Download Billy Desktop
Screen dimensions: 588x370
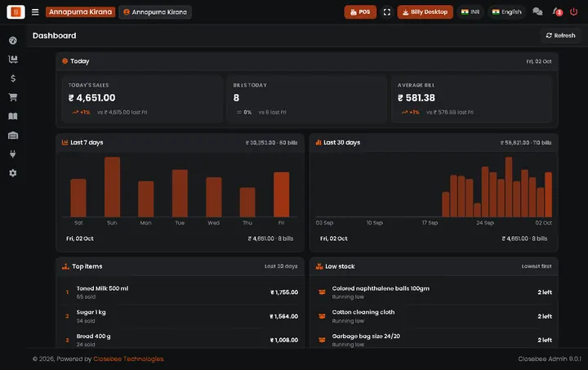(x=425, y=12)
